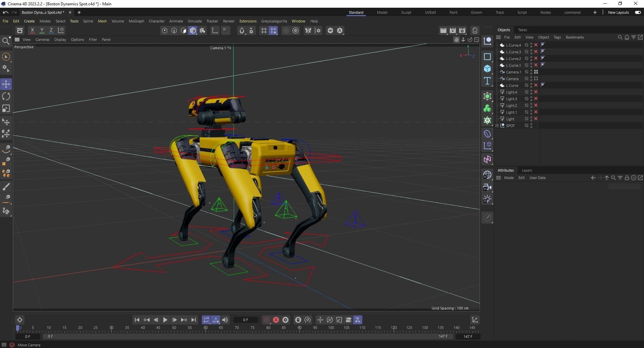Click frame 60 on the timeline ruler

[x=205, y=328]
